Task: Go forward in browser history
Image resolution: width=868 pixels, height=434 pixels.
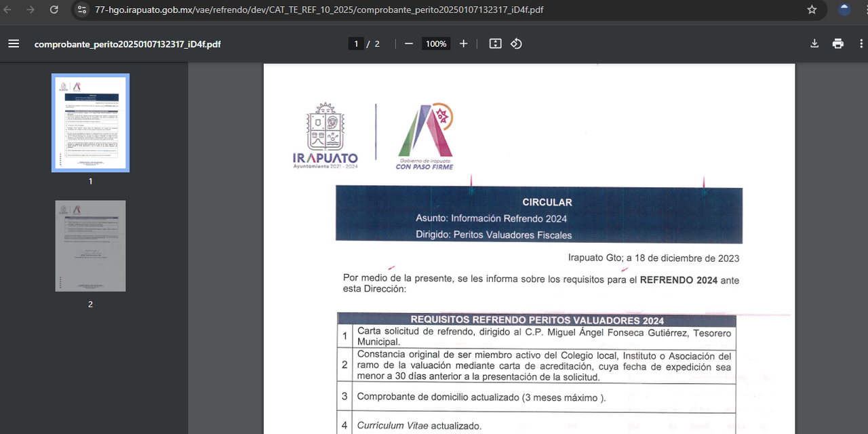Action: click(31, 9)
